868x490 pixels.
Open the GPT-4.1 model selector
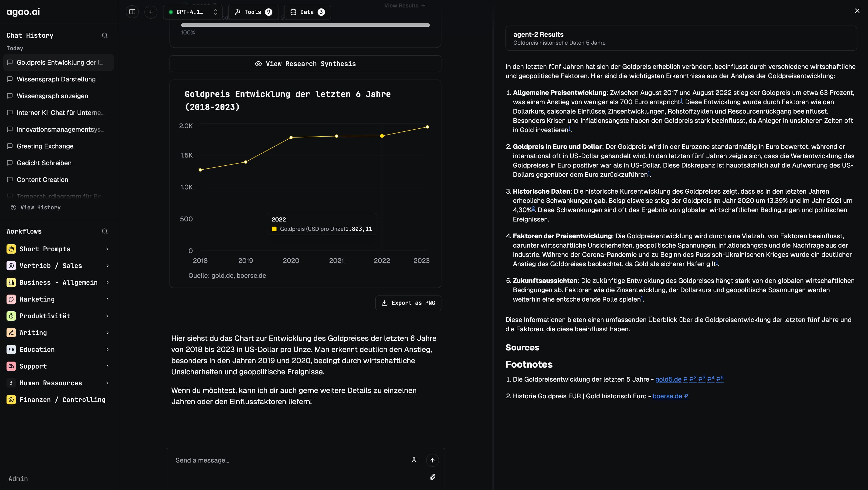(x=193, y=12)
